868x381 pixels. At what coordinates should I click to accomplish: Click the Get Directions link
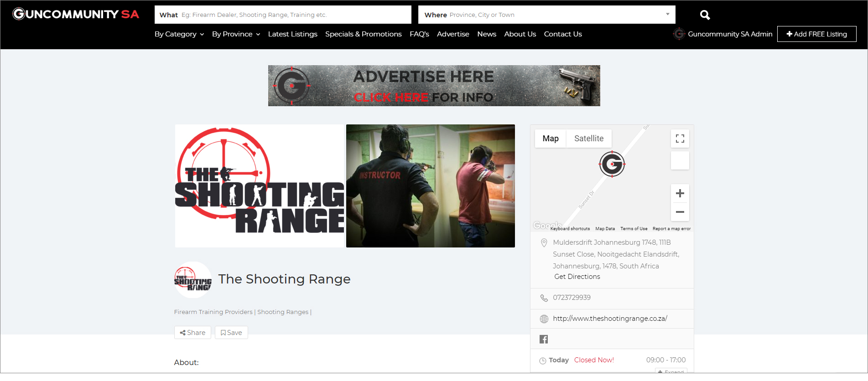577,277
